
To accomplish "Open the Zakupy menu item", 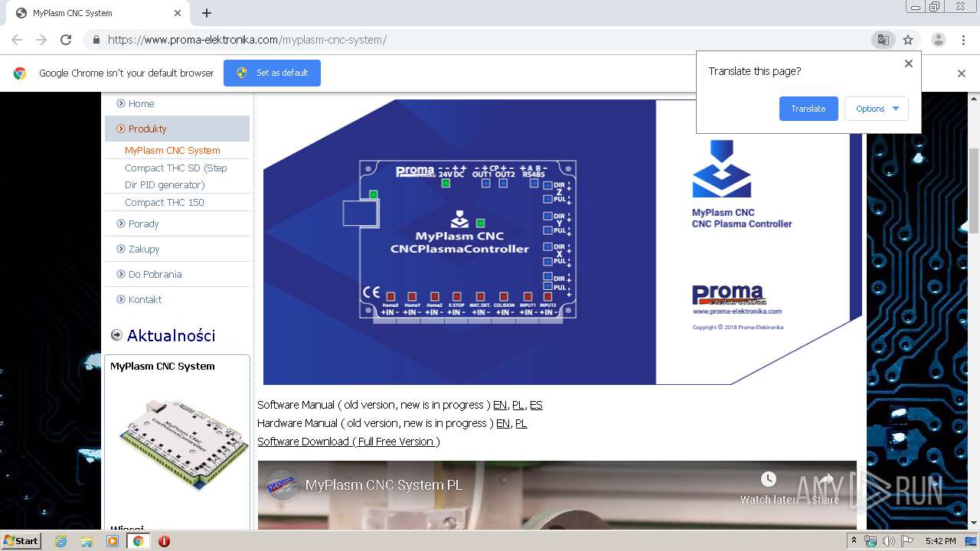I will (144, 249).
